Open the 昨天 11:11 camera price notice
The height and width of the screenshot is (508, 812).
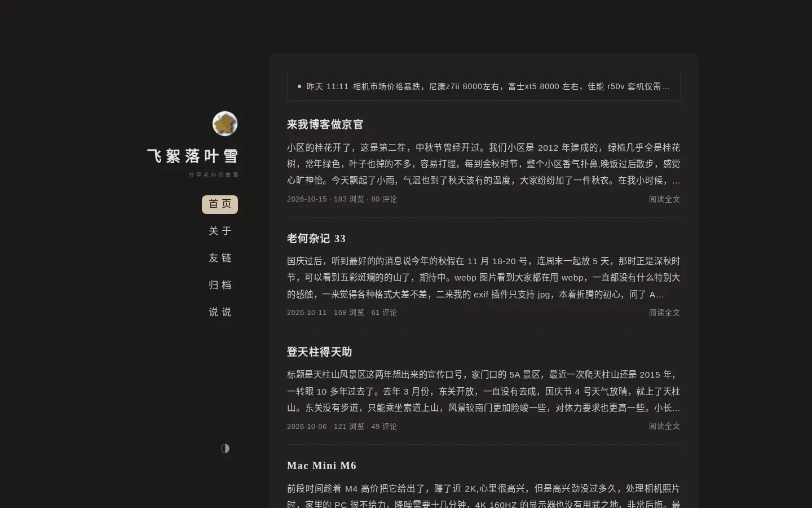(x=484, y=86)
